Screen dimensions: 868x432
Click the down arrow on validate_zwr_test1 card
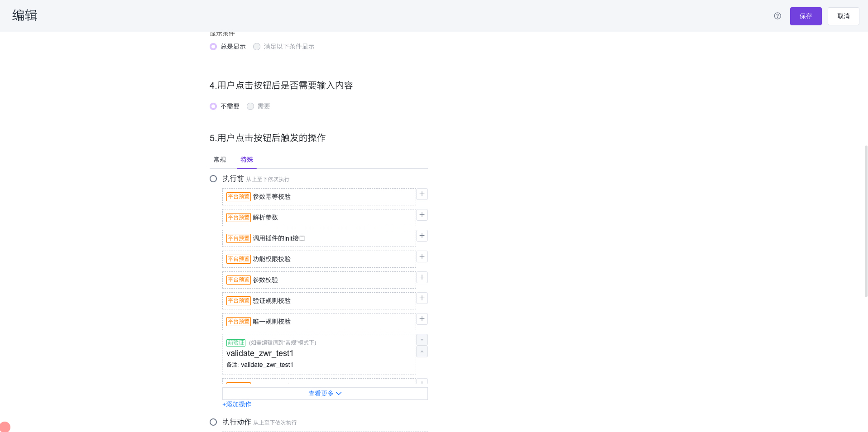(422, 339)
